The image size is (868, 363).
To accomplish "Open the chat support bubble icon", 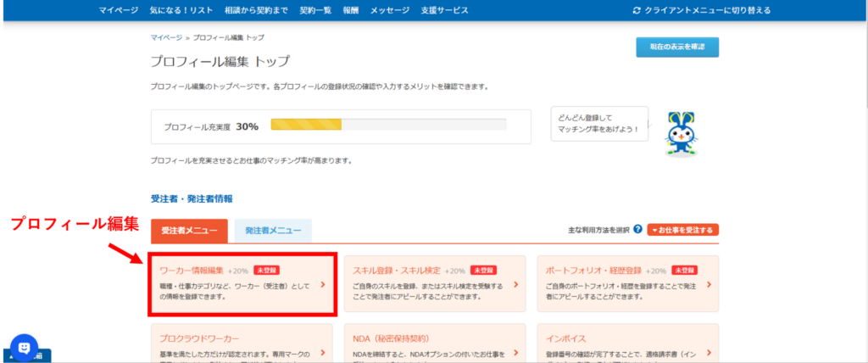I will coord(24,348).
